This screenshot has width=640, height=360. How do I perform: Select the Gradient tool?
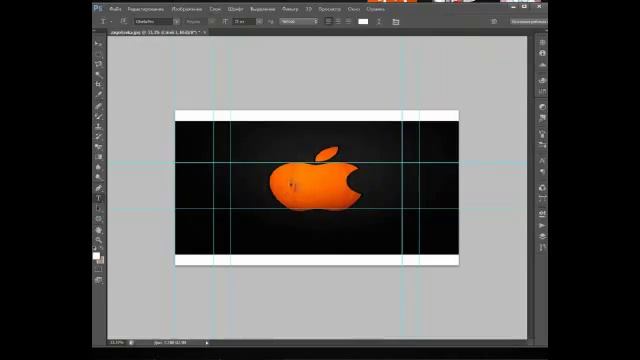(x=98, y=157)
